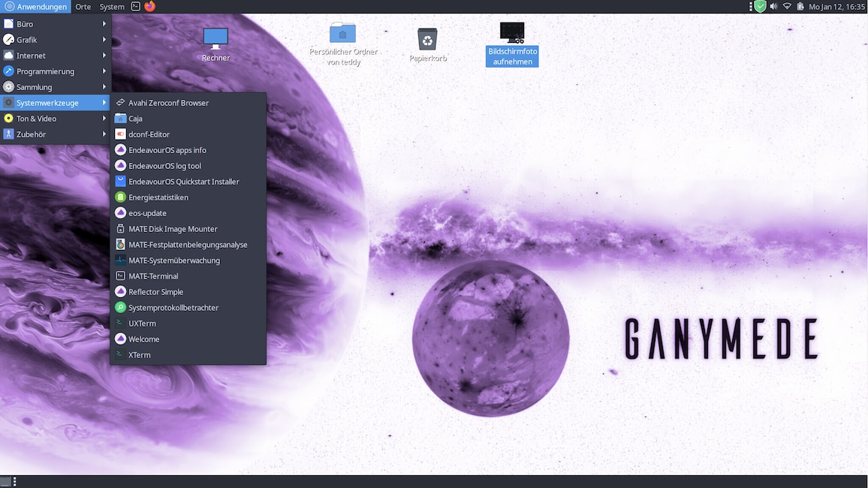Image resolution: width=868 pixels, height=488 pixels.
Task: Click the dconf-Editor icon
Action: click(x=120, y=134)
